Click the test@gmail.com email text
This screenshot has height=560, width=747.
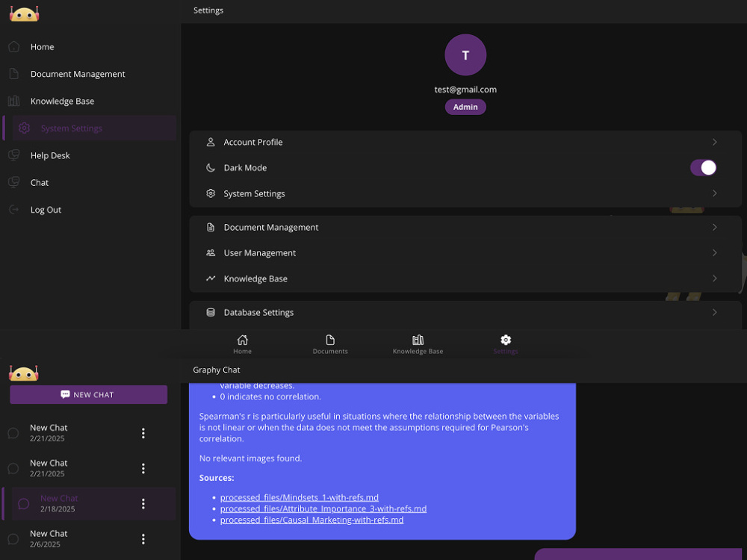pyautogui.click(x=465, y=90)
